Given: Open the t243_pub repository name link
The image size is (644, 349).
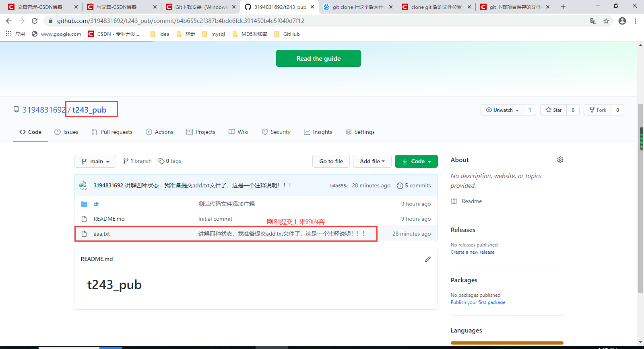Looking at the screenshot, I should [x=89, y=110].
